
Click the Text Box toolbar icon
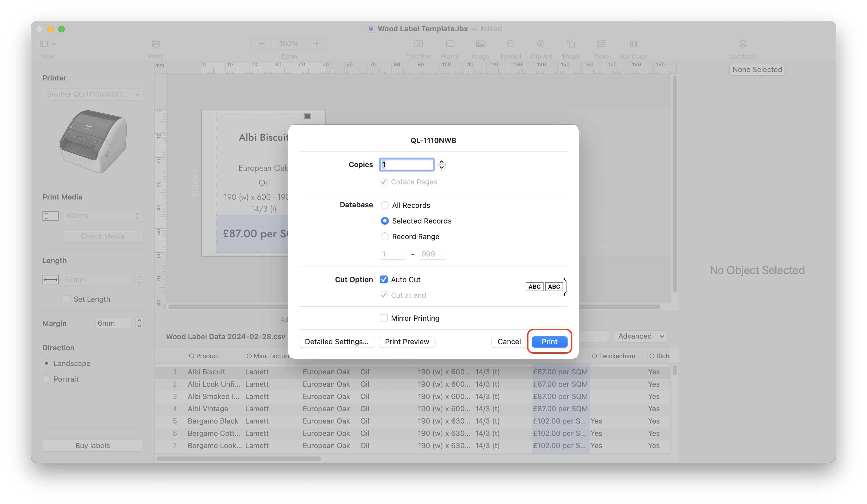(x=418, y=44)
